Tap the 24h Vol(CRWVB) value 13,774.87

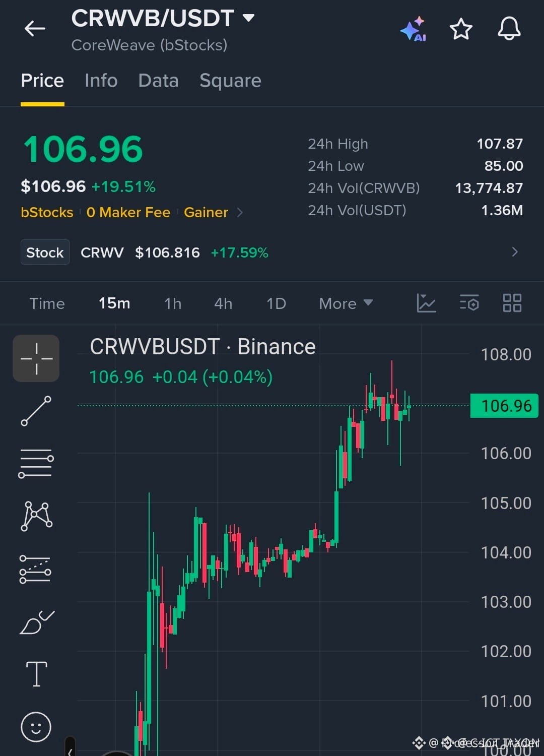(489, 188)
